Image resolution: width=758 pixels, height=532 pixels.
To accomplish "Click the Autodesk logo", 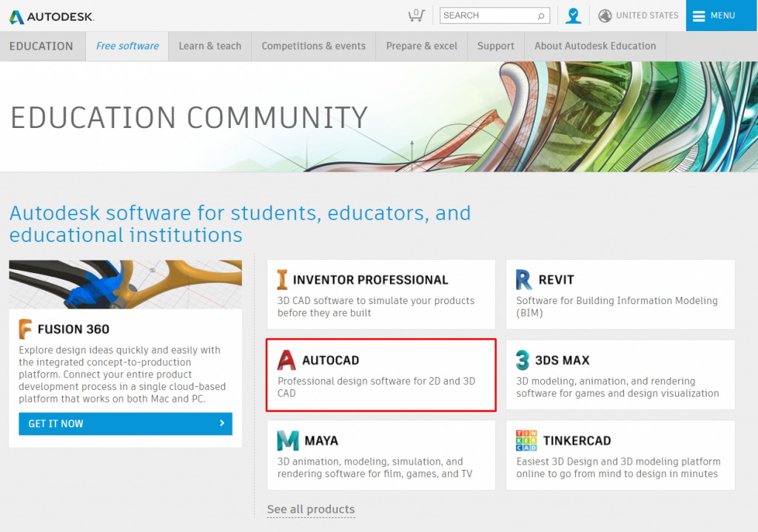I will (x=52, y=17).
